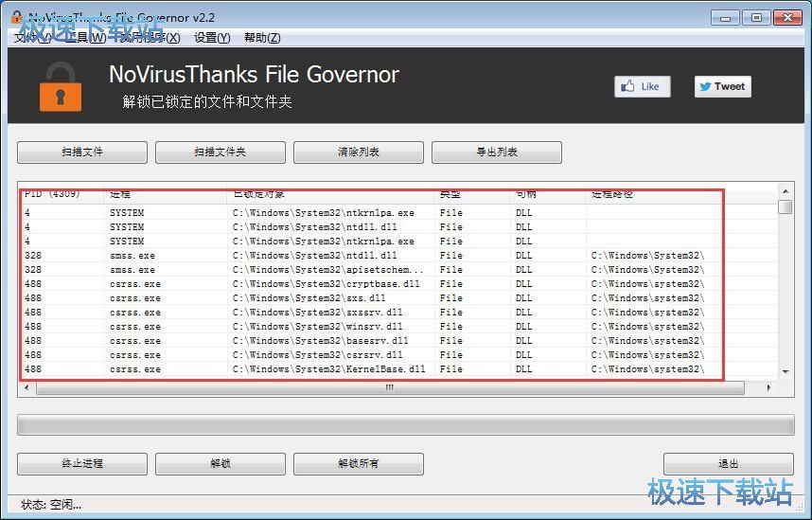Image resolution: width=812 pixels, height=520 pixels.
Task: Click PID 488 in the basesrv.dll row
Action: (x=32, y=341)
